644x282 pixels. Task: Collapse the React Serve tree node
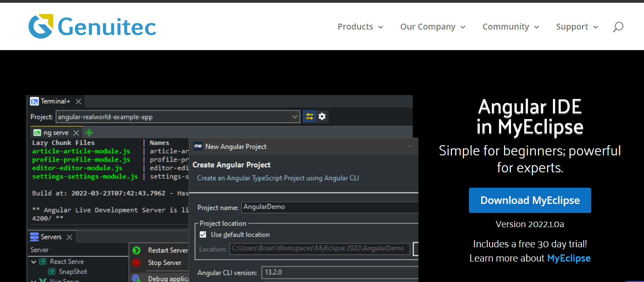34,261
